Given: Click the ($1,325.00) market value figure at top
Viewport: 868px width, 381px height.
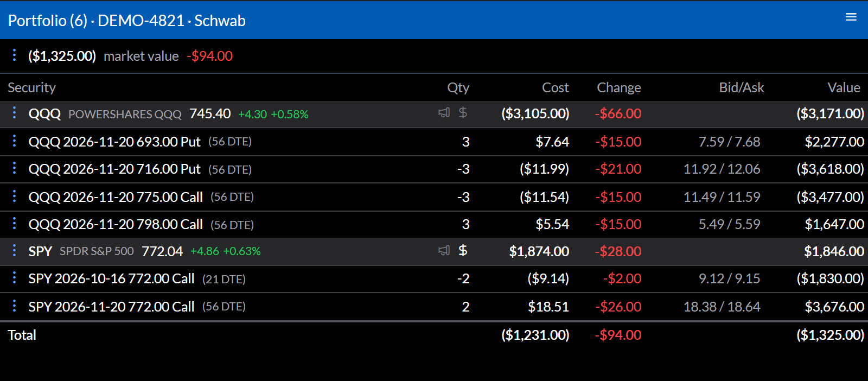Looking at the screenshot, I should click(62, 56).
